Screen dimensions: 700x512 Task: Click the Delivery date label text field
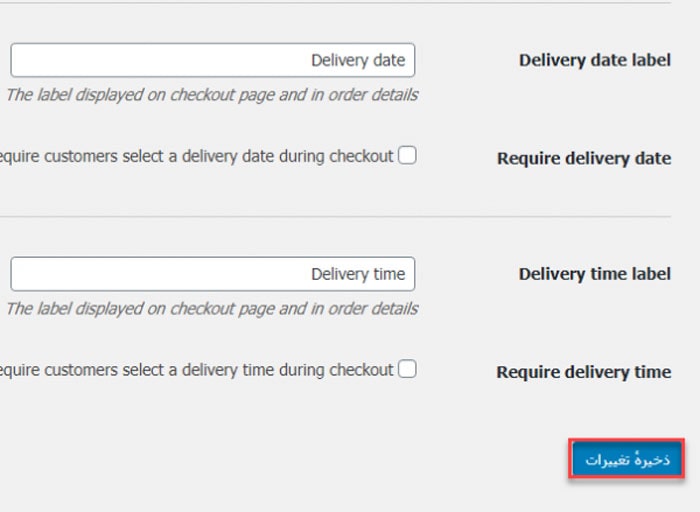pos(213,60)
